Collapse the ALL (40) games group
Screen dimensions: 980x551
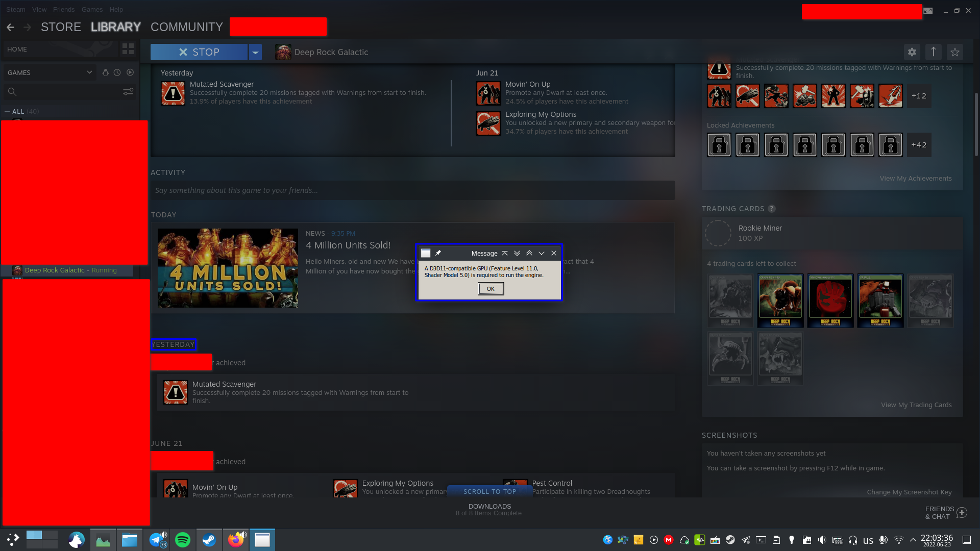(x=7, y=111)
